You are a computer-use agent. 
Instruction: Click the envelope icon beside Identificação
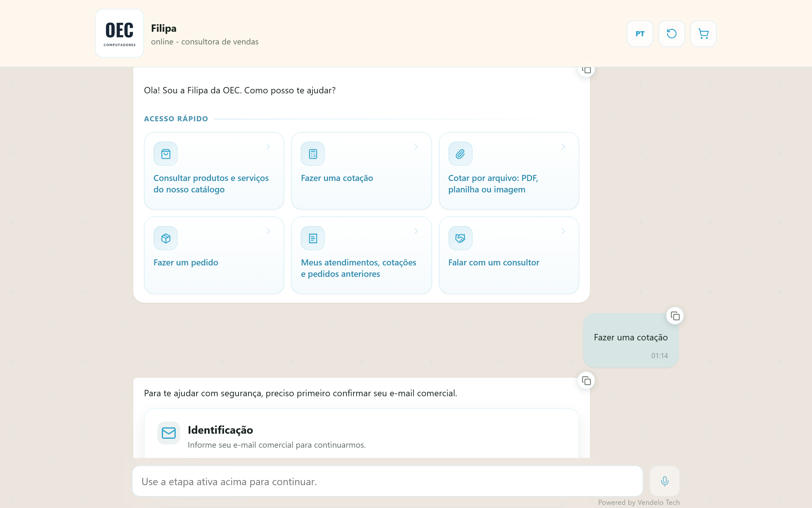pyautogui.click(x=169, y=433)
